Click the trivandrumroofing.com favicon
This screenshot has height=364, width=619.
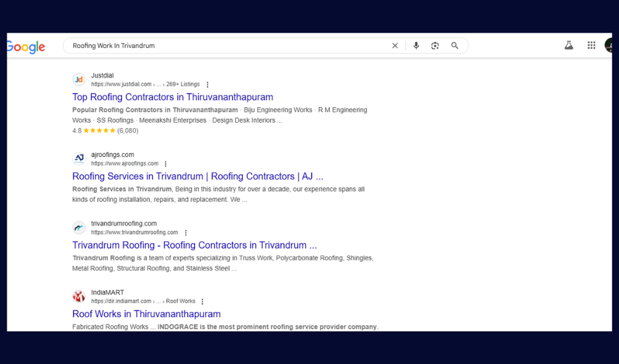[79, 227]
